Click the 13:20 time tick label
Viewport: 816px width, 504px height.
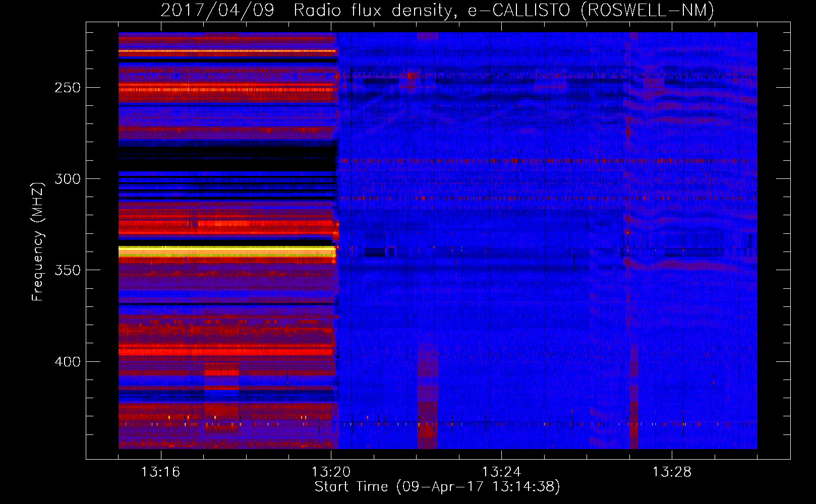331,472
